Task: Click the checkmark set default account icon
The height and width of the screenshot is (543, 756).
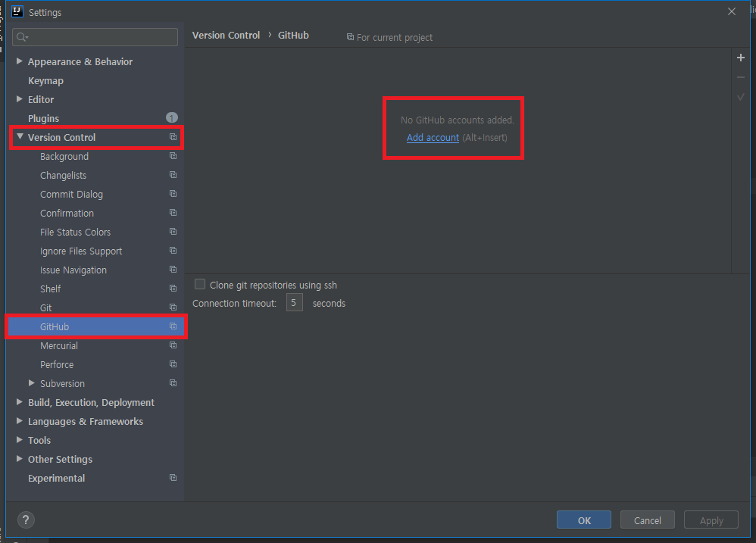Action: pos(741,97)
